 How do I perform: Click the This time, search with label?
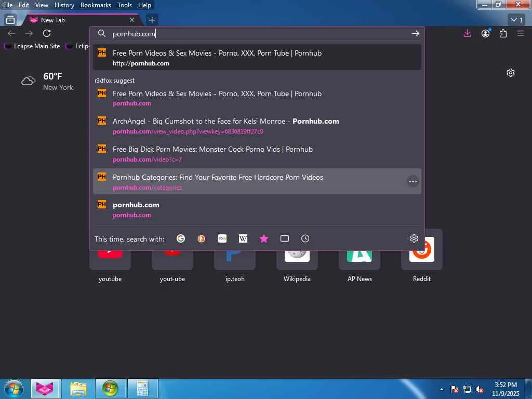[129, 239]
